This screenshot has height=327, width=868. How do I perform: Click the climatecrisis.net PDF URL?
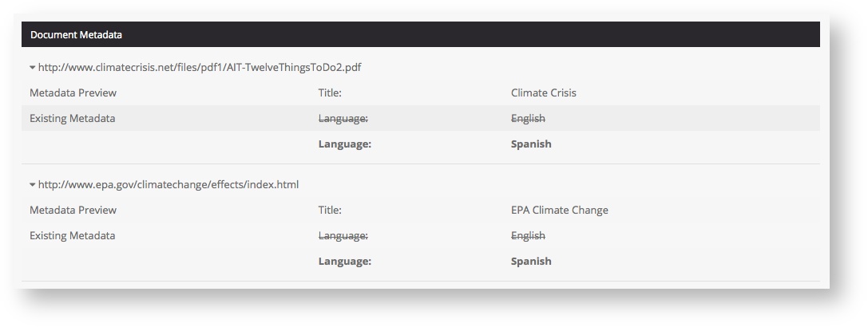click(200, 68)
